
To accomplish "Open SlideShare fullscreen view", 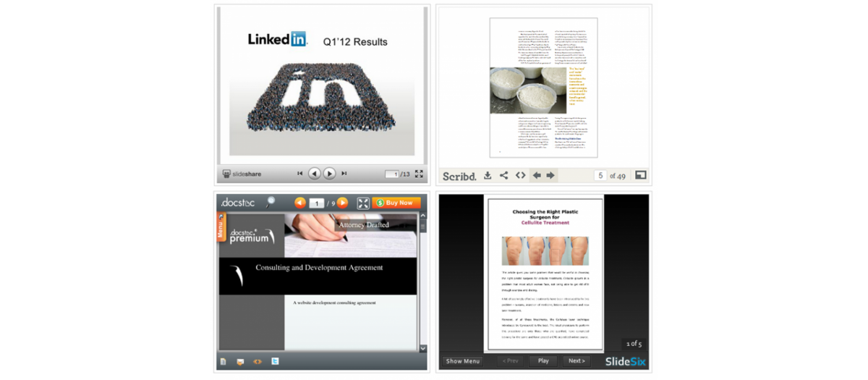I will tap(419, 174).
